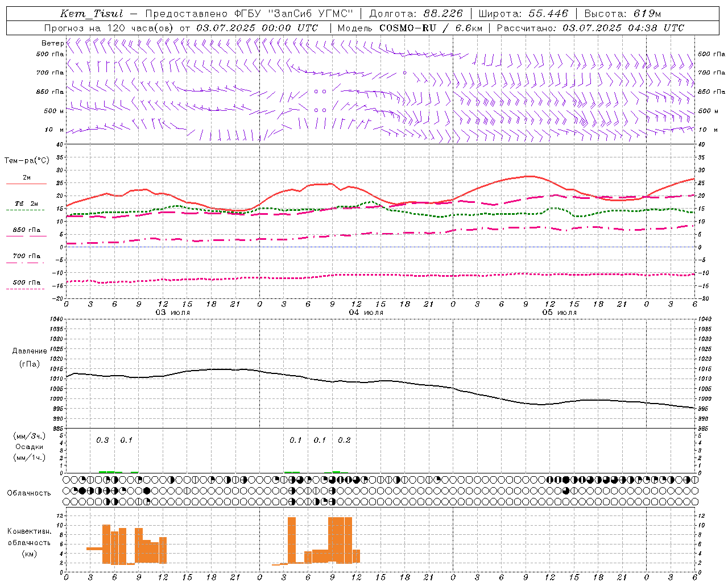Click the red "2м" temperature legend entry

(27, 177)
